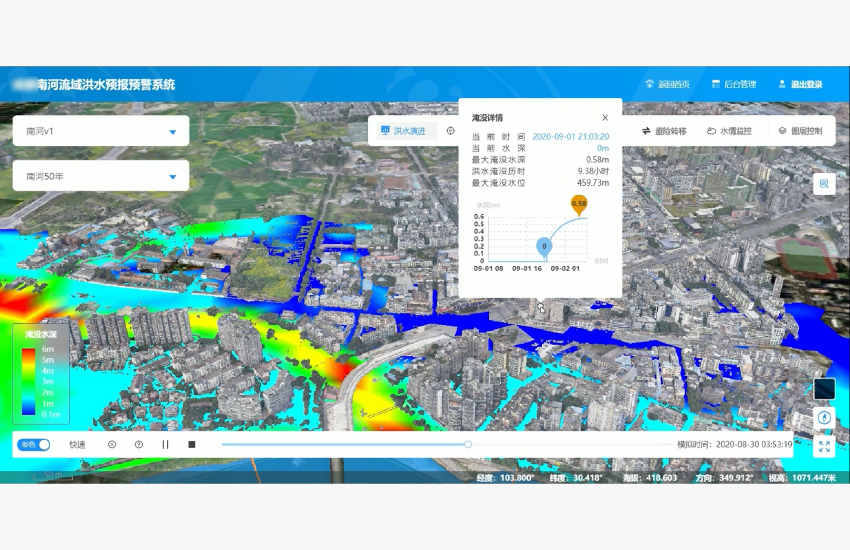
Task: Toggle fullscreen with the expand icon
Action: click(824, 447)
